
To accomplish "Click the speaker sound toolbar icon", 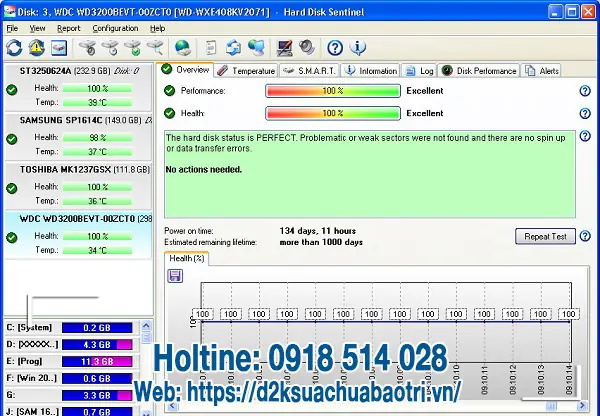I will pos(307,48).
